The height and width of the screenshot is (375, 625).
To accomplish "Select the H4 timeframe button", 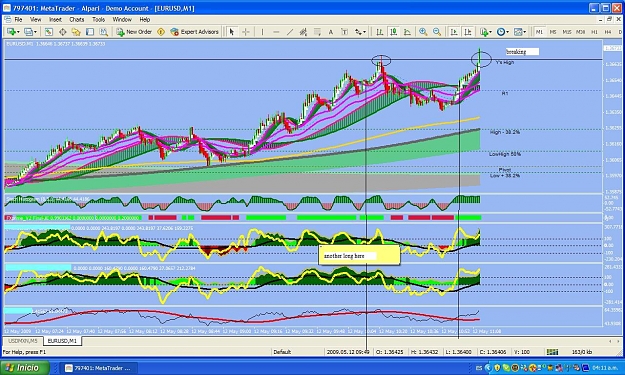I will (x=608, y=32).
